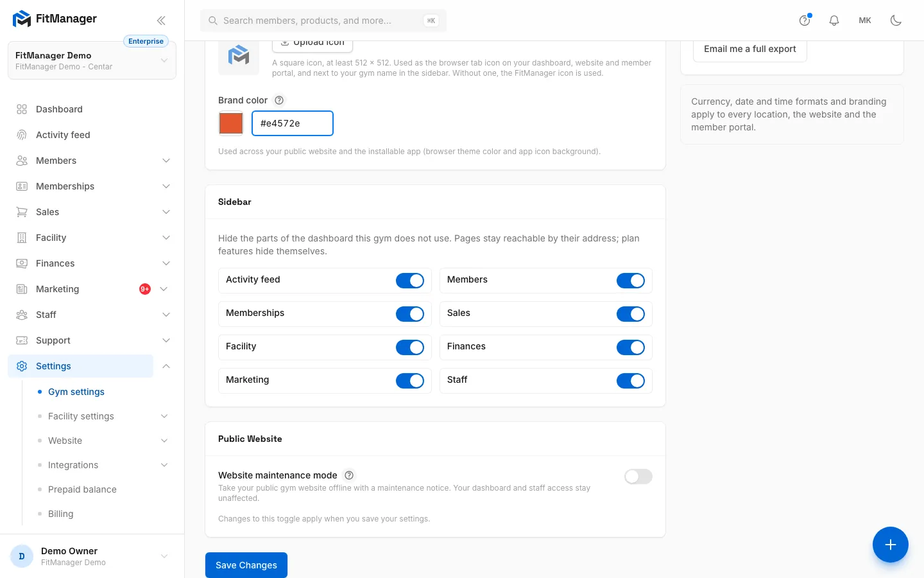Focus the search members and products field

[x=323, y=21]
